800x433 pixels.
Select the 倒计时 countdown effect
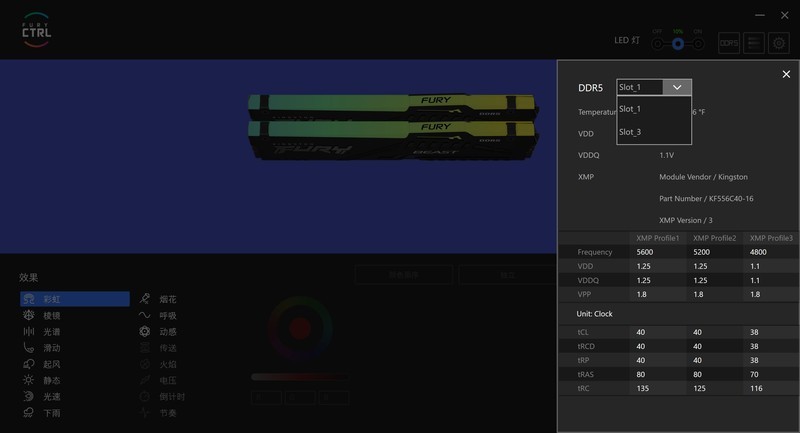coord(162,396)
